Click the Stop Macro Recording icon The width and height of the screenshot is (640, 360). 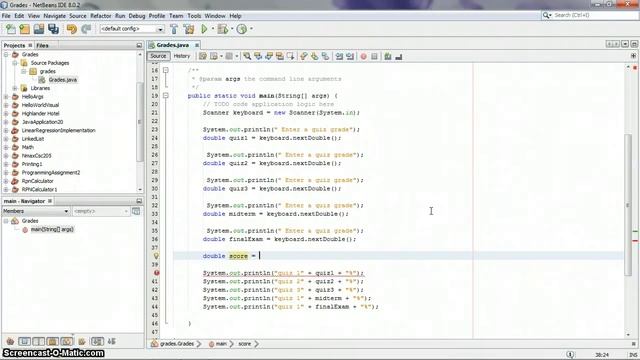coord(374,56)
